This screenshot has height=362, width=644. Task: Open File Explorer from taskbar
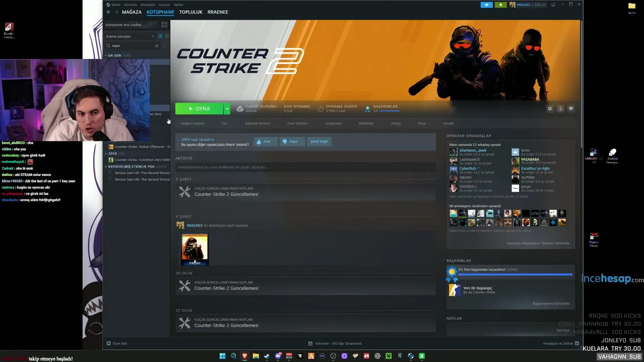pos(256,356)
